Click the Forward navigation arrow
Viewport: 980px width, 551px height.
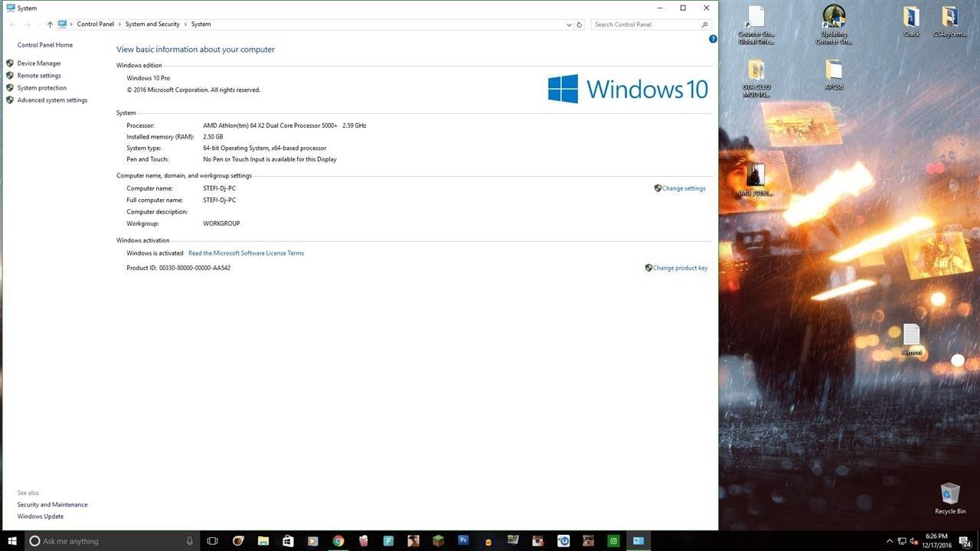tap(28, 24)
